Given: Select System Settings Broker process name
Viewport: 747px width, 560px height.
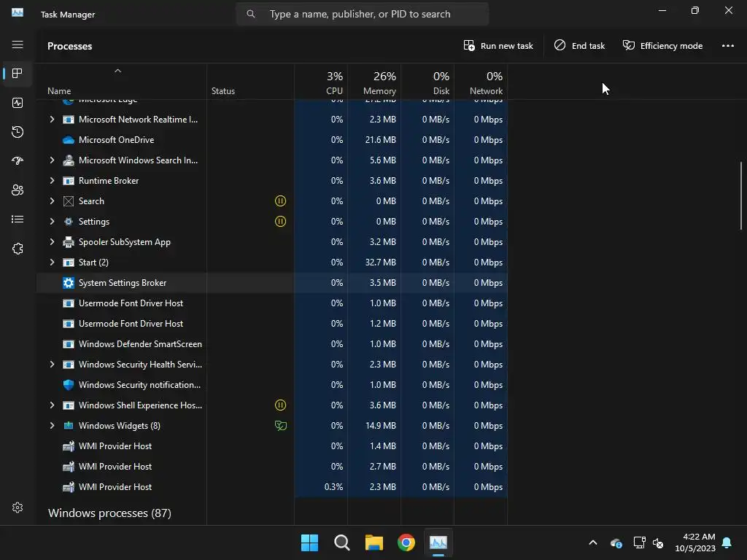Looking at the screenshot, I should tap(123, 283).
